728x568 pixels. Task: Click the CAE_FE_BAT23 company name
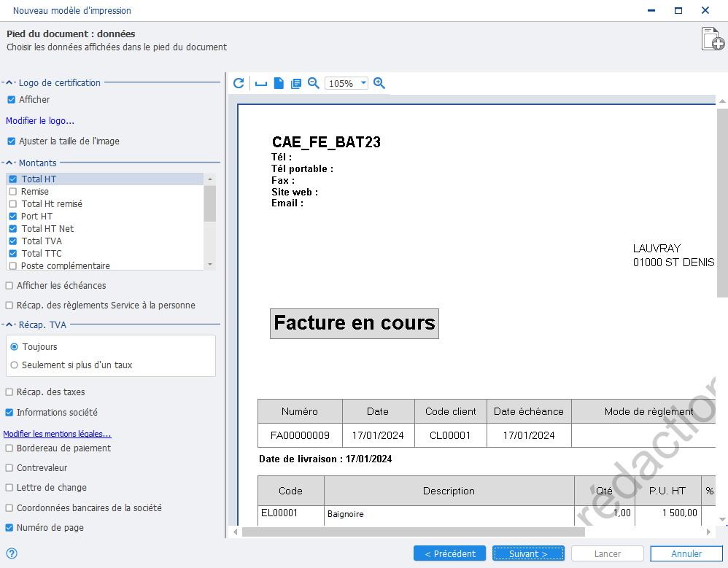[326, 142]
